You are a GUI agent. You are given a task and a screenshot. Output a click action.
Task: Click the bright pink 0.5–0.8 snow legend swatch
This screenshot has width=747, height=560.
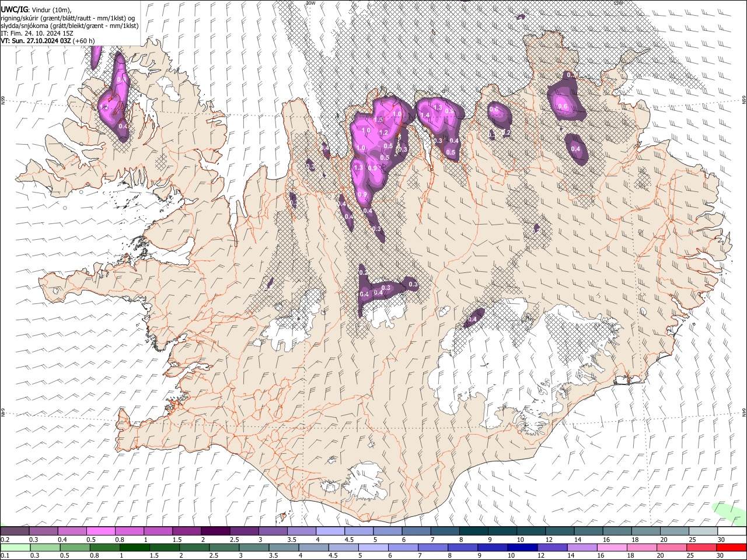point(100,531)
